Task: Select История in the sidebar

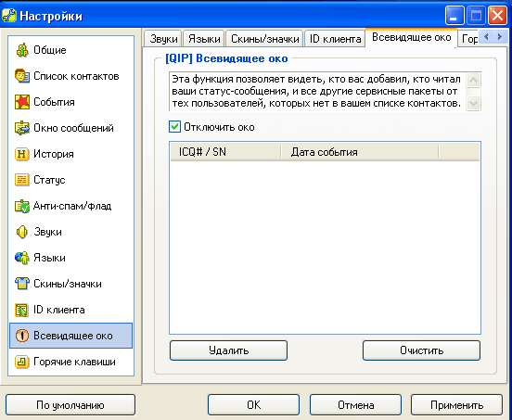Action: [70, 154]
